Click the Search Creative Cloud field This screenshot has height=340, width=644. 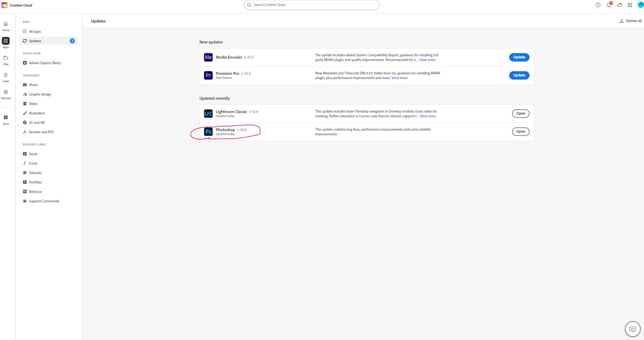[x=312, y=5]
